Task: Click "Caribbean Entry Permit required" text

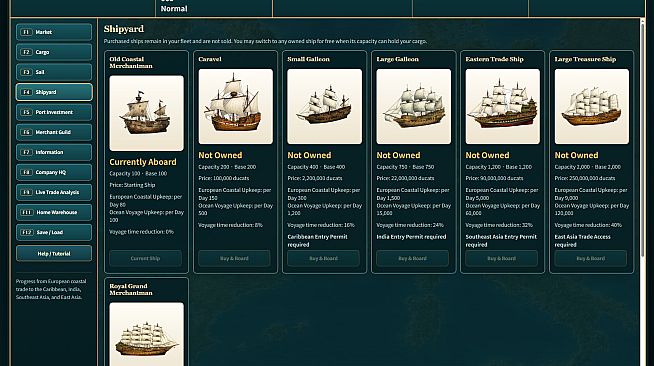Action: click(x=317, y=241)
